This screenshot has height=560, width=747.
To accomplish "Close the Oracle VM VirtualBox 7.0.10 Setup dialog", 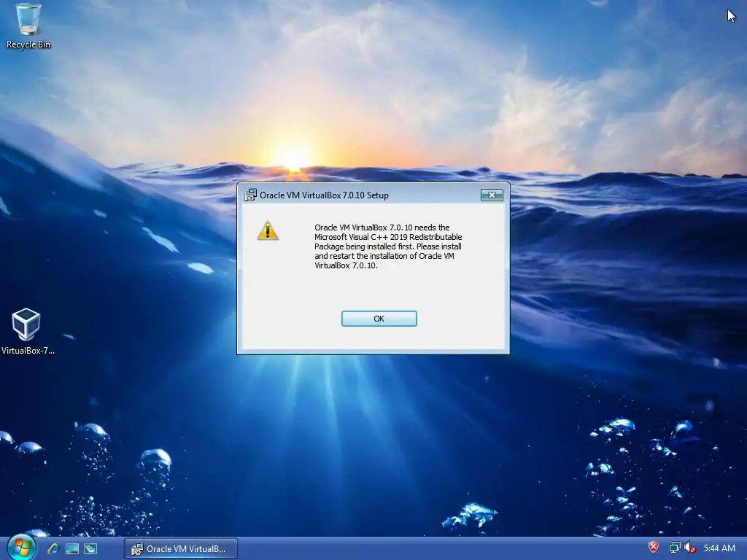I will click(x=492, y=195).
